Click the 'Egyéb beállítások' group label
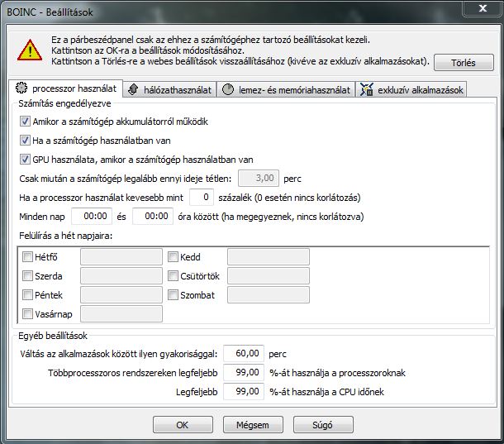Viewport: 504px width, 444px height. click(53, 336)
